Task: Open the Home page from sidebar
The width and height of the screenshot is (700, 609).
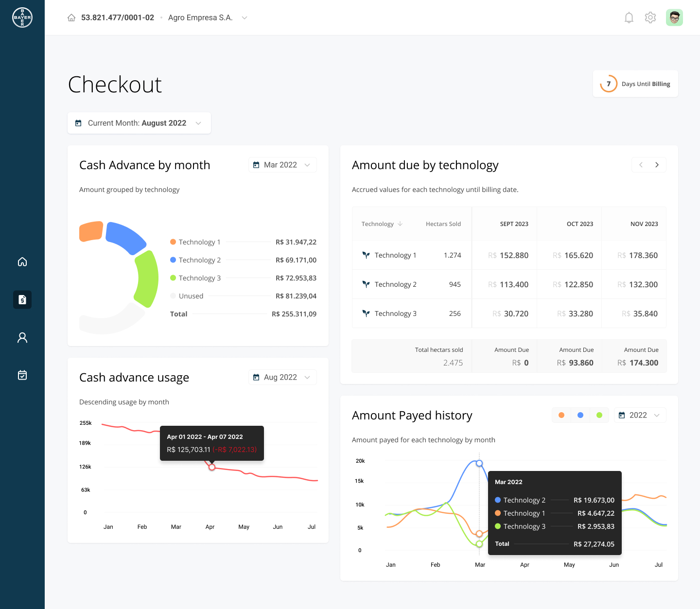Action: (22, 262)
